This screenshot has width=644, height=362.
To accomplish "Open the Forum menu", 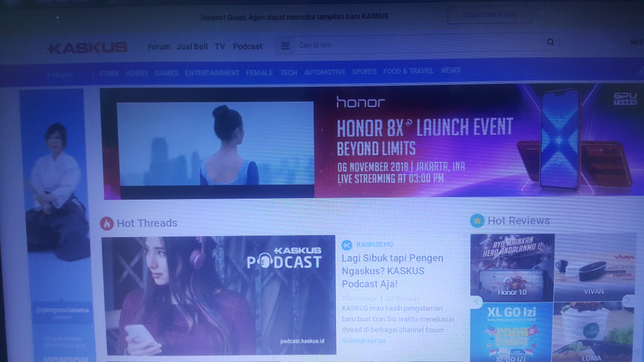I will pos(159,46).
